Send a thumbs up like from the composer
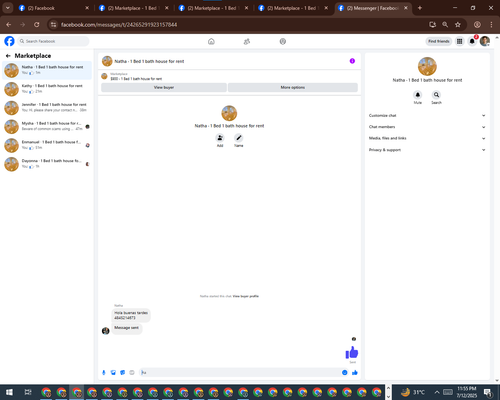This screenshot has height=400, width=500. click(355, 372)
